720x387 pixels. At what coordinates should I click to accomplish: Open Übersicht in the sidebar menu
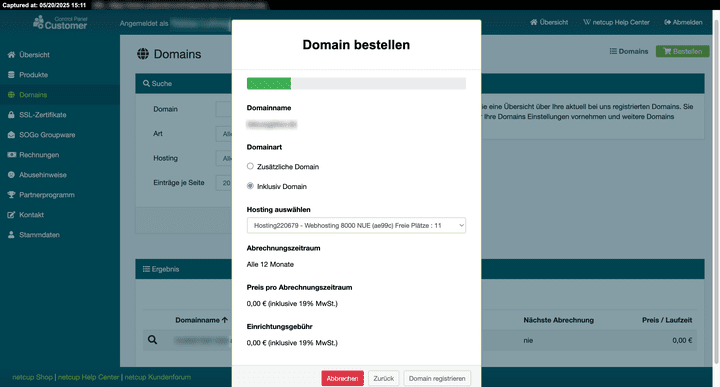34,55
